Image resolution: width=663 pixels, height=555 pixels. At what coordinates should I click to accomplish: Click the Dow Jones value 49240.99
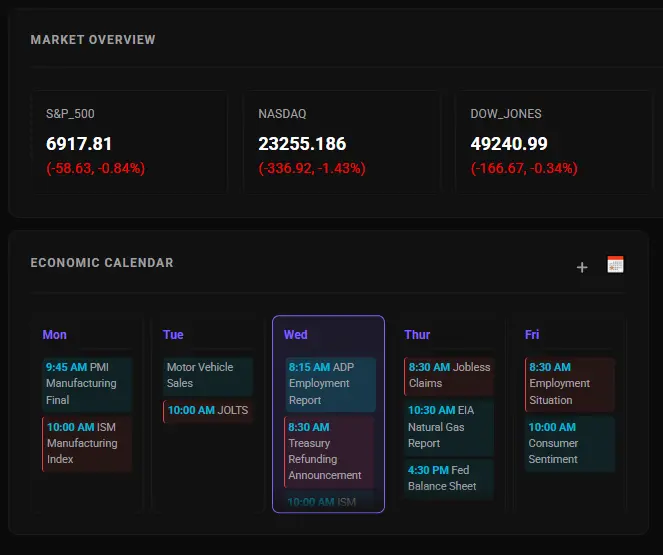click(x=509, y=144)
